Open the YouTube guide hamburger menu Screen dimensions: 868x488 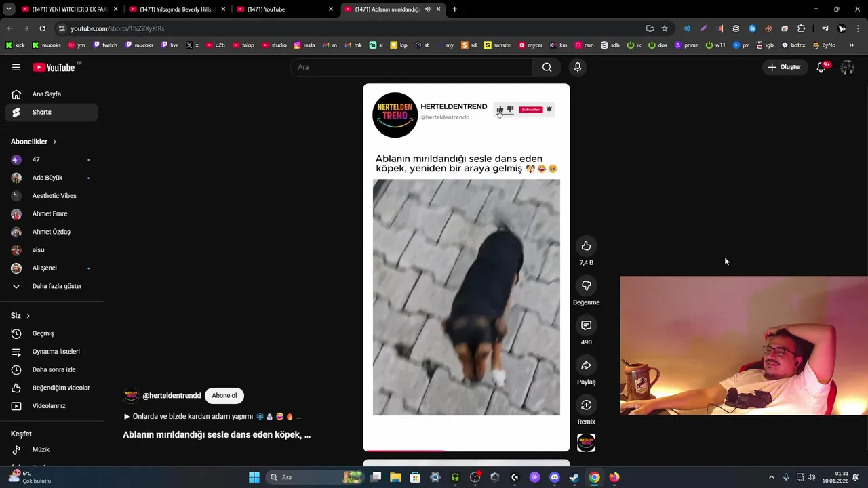point(16,67)
